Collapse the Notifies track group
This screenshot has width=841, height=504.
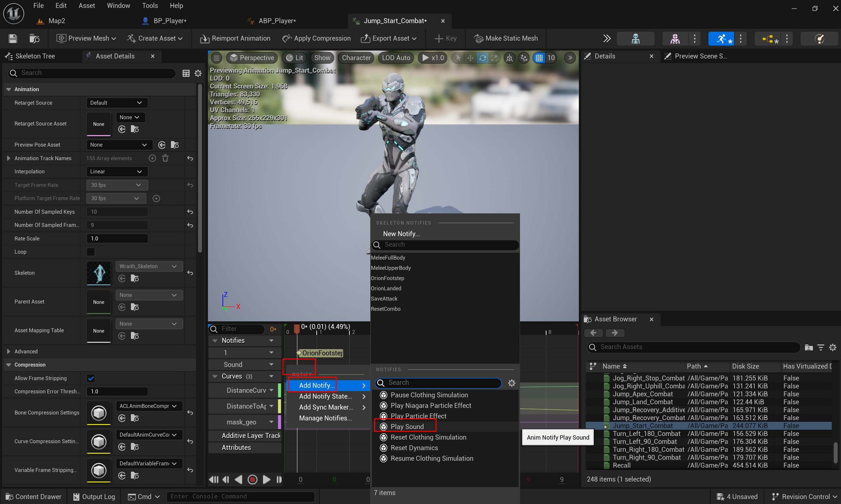coord(215,341)
